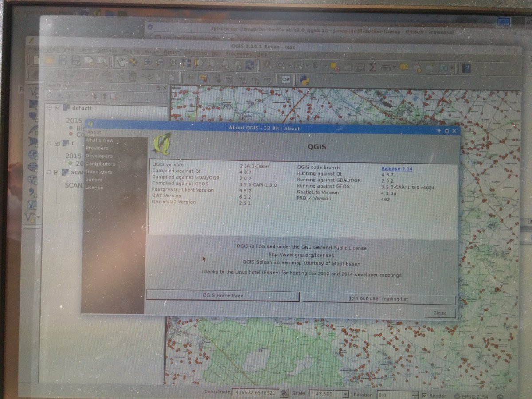Click the coordinate extents toggle icon
The width and height of the screenshot is (532, 399).
[x=284, y=393]
